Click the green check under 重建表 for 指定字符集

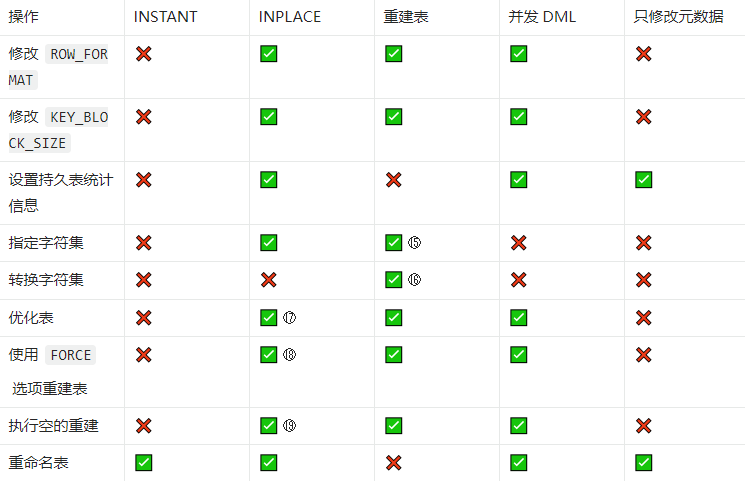(x=393, y=243)
